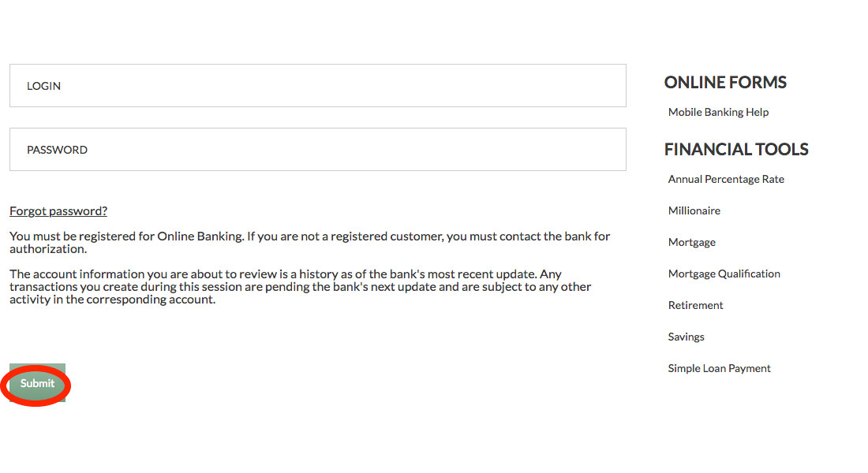Click the 'The account information' paragraph

pyautogui.click(x=300, y=287)
